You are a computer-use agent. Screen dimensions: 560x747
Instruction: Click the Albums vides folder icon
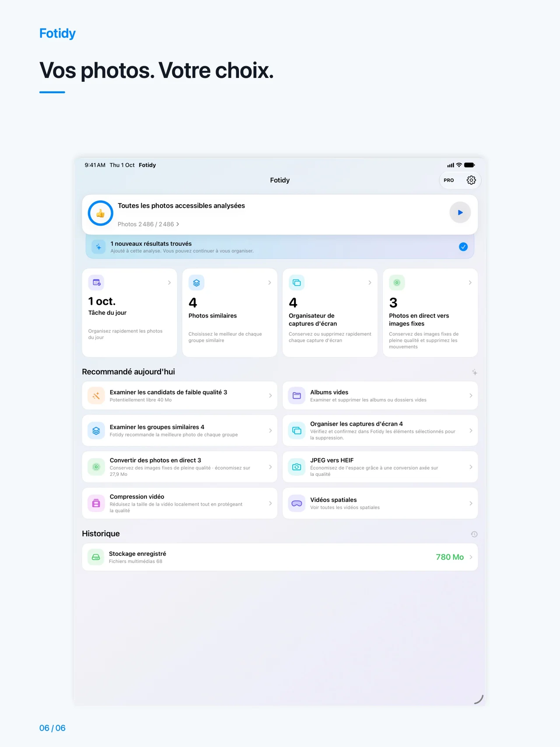pyautogui.click(x=297, y=396)
